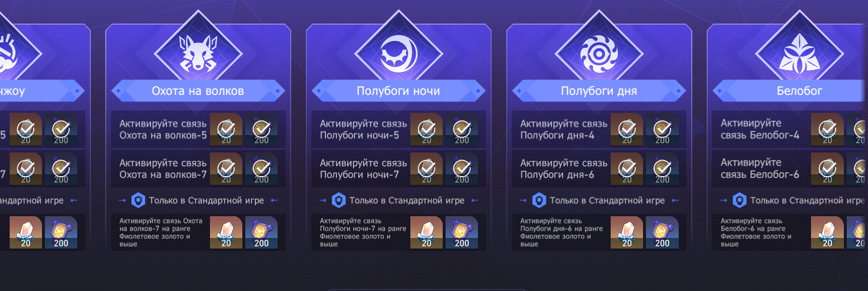Viewport: 868px width, 291px height.
Task: Click the Активируйте связь Полубоги ночи-7 task row
Action: click(399, 169)
